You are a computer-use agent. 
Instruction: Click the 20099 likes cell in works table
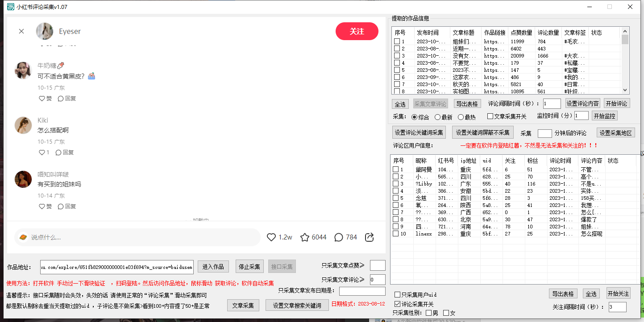518,56
